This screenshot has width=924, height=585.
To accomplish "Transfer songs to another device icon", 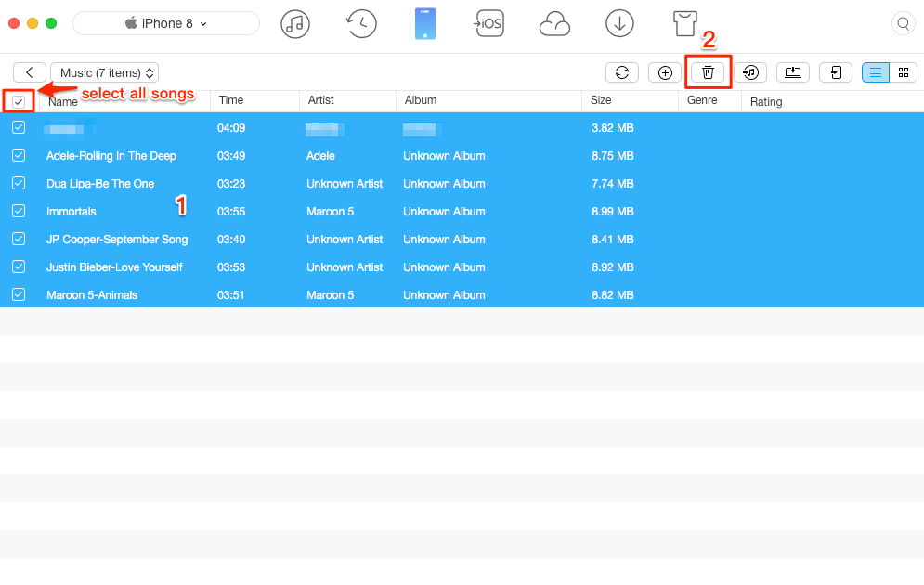I will click(x=836, y=72).
